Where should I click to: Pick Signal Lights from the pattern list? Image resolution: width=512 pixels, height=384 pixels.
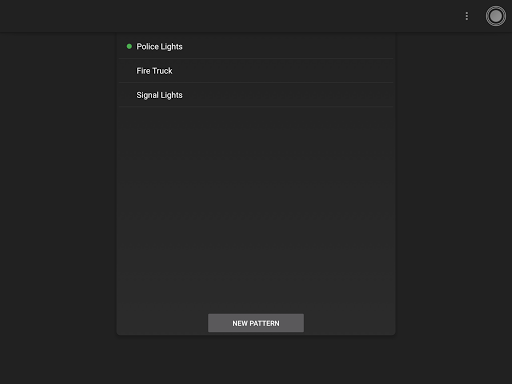click(256, 95)
